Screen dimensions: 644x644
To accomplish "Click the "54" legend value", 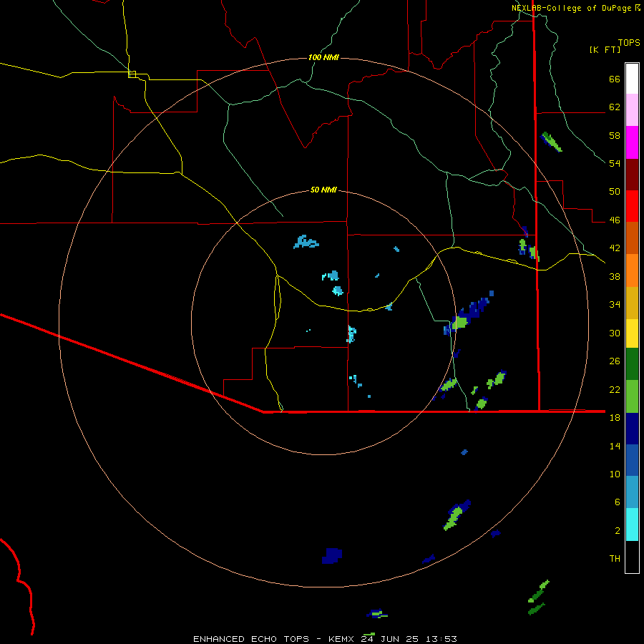I will 615,163.
